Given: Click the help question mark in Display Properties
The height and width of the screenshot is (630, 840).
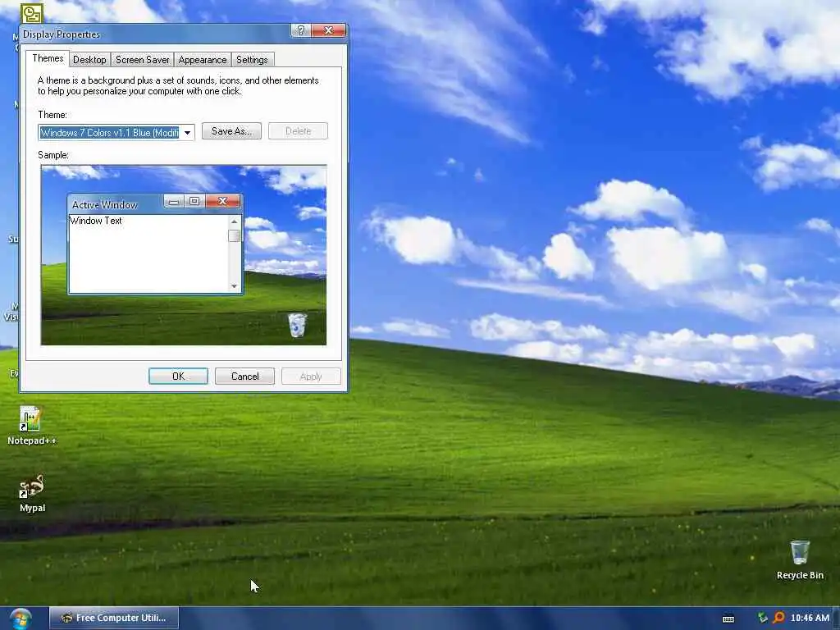Looking at the screenshot, I should coord(300,30).
